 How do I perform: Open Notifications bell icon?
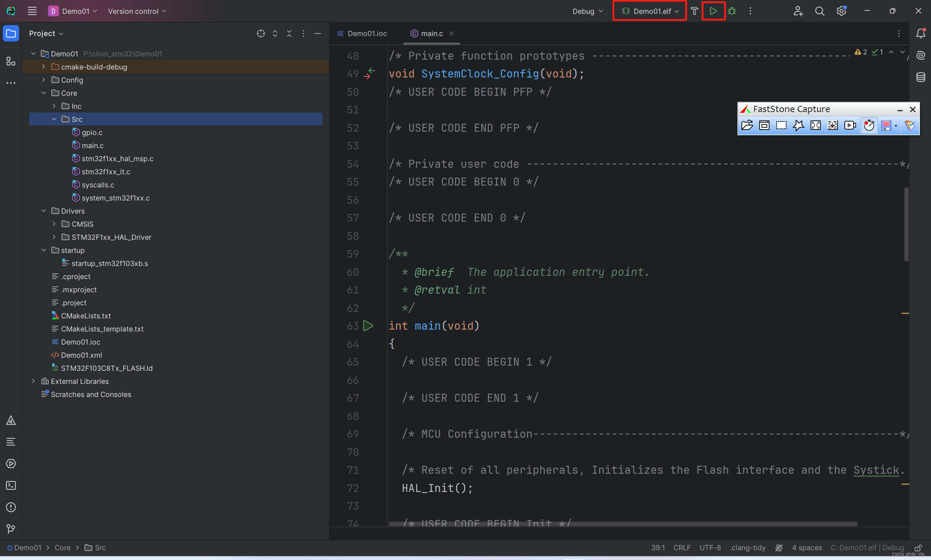point(920,33)
